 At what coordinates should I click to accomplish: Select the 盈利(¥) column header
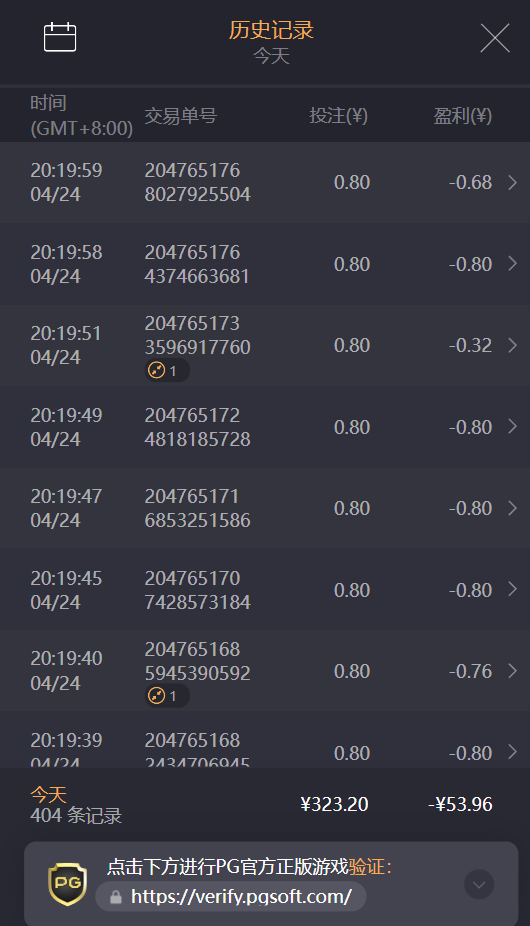(x=463, y=116)
